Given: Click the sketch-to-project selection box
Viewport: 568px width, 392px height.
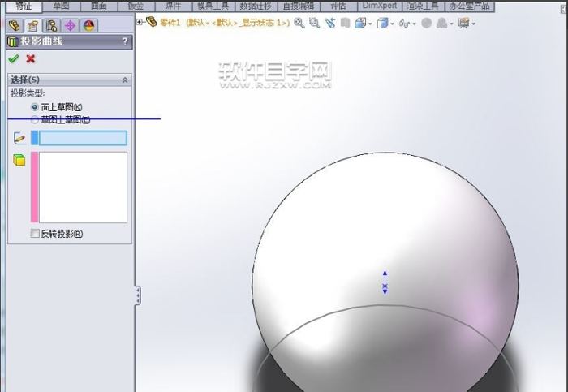Looking at the screenshot, I should 83,138.
